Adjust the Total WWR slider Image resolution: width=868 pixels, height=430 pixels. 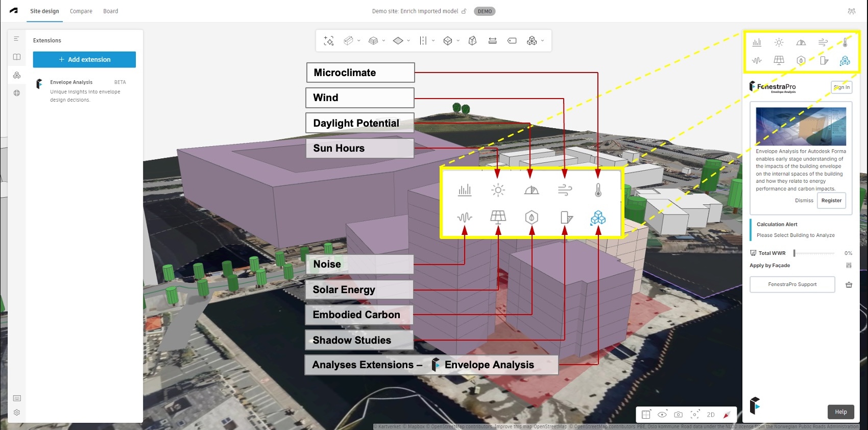[794, 253]
